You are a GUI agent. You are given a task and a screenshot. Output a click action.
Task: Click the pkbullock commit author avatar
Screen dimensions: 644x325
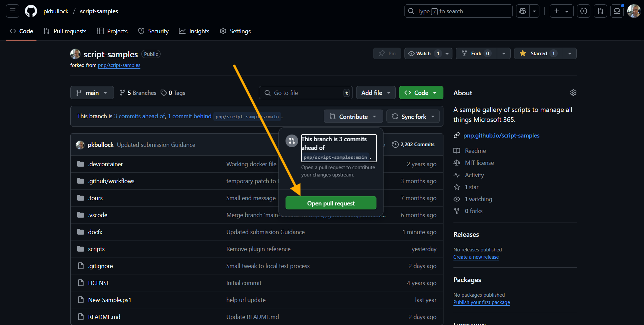pos(80,145)
